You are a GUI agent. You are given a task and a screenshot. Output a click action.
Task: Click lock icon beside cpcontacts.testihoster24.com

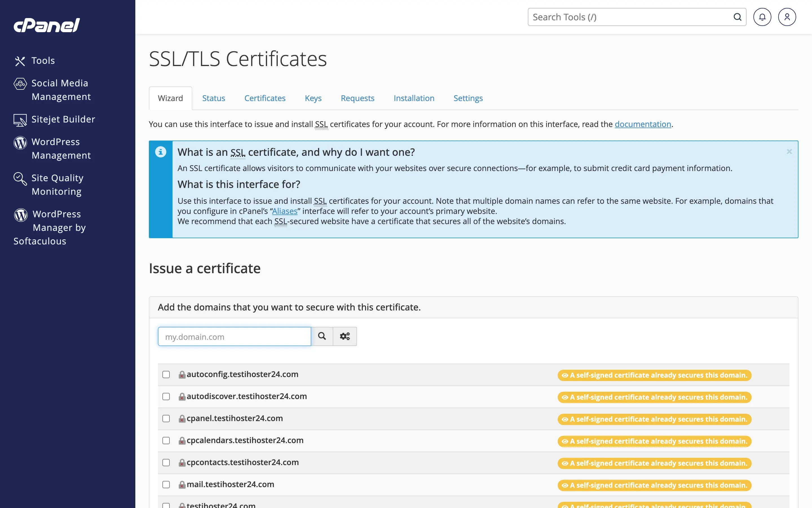[x=182, y=463]
